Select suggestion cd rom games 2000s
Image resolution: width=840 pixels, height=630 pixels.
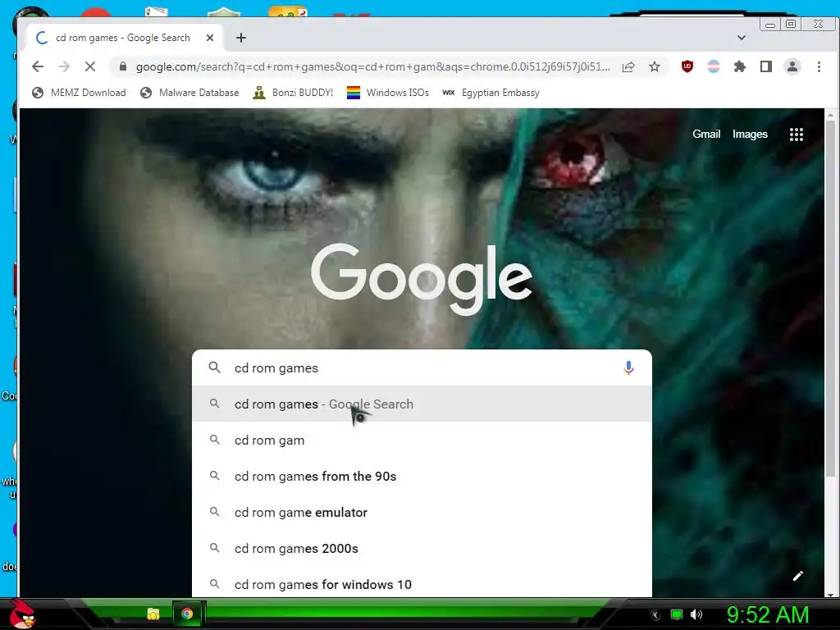422,549
